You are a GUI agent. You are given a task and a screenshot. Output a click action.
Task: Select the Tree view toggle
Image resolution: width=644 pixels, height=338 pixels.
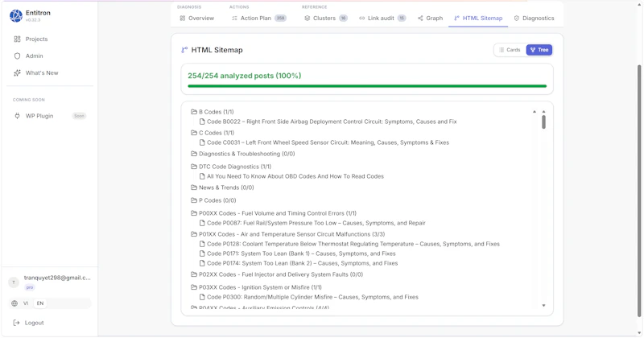[x=539, y=50]
